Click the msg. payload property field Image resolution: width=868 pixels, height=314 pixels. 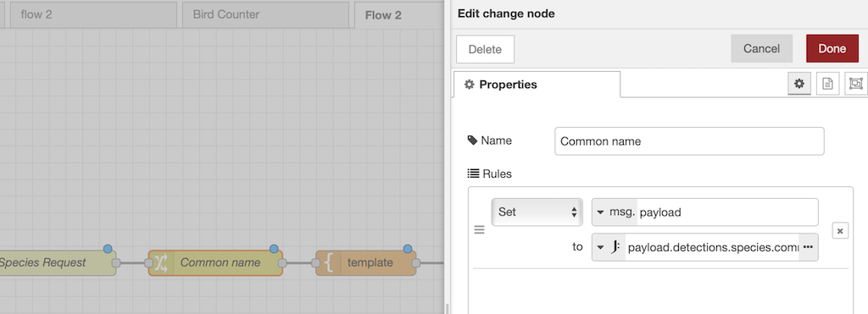[726, 212]
